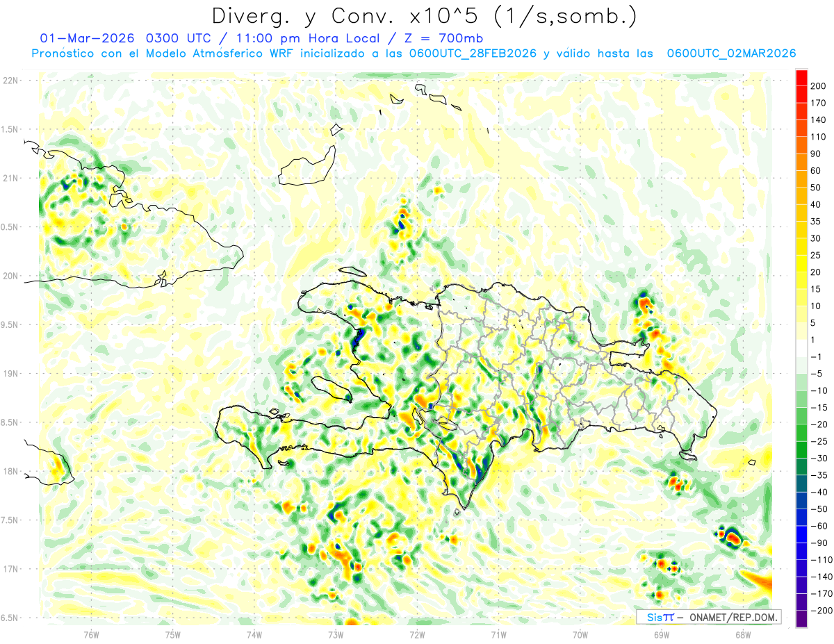Click the '68W' longitude axis label
The width and height of the screenshot is (834, 644).
[x=743, y=634]
